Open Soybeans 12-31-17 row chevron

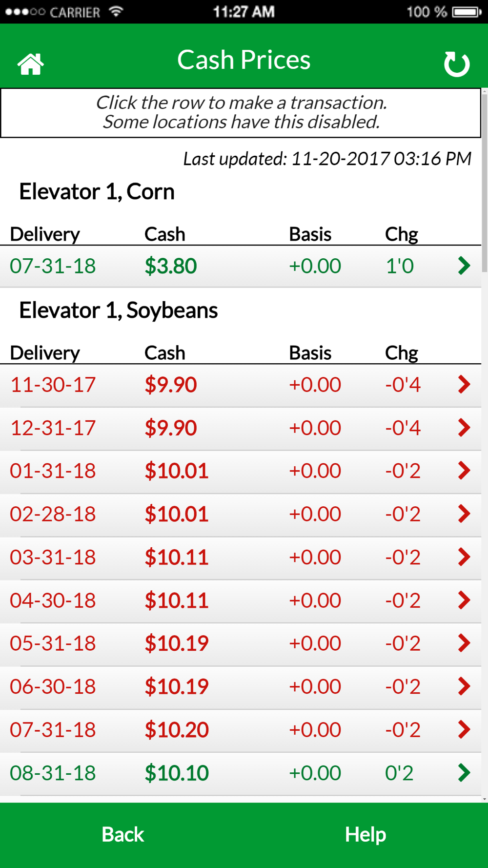click(x=464, y=428)
